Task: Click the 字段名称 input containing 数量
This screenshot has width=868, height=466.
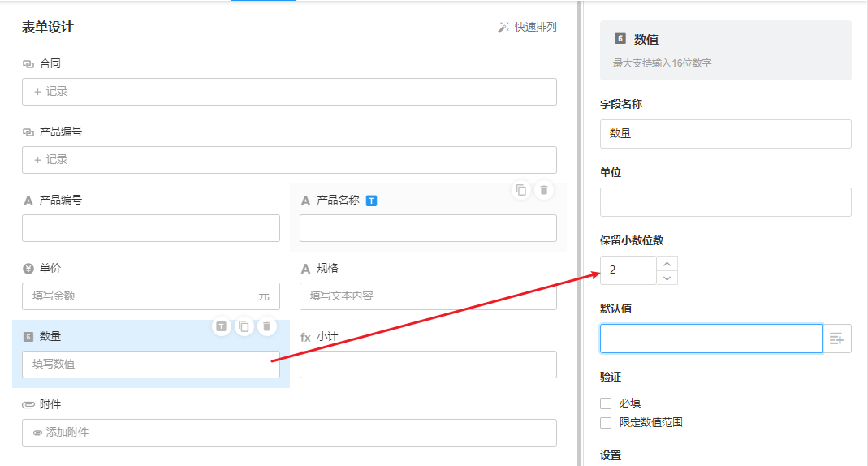Action: click(725, 134)
